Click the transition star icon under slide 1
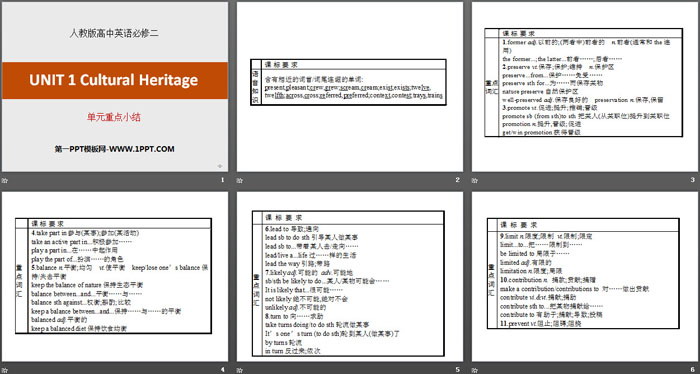The image size is (700, 374). (x=4, y=180)
